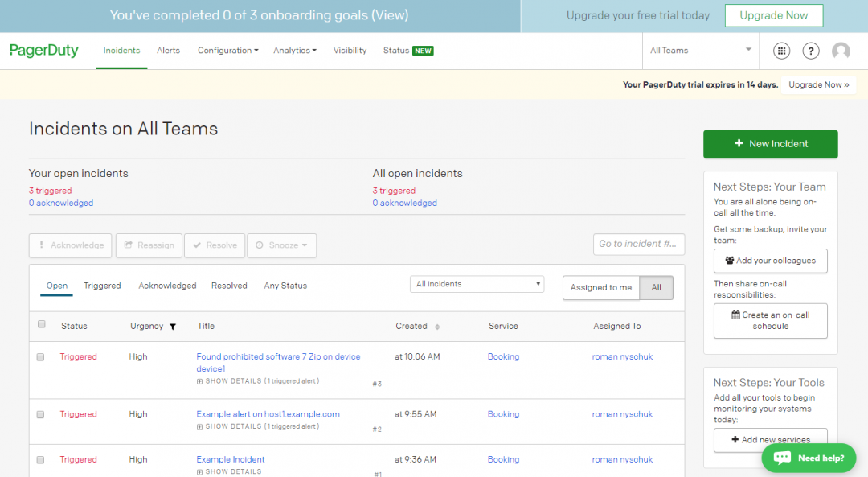The height and width of the screenshot is (477, 868).
Task: Click the Go to incident number field
Action: tap(639, 244)
